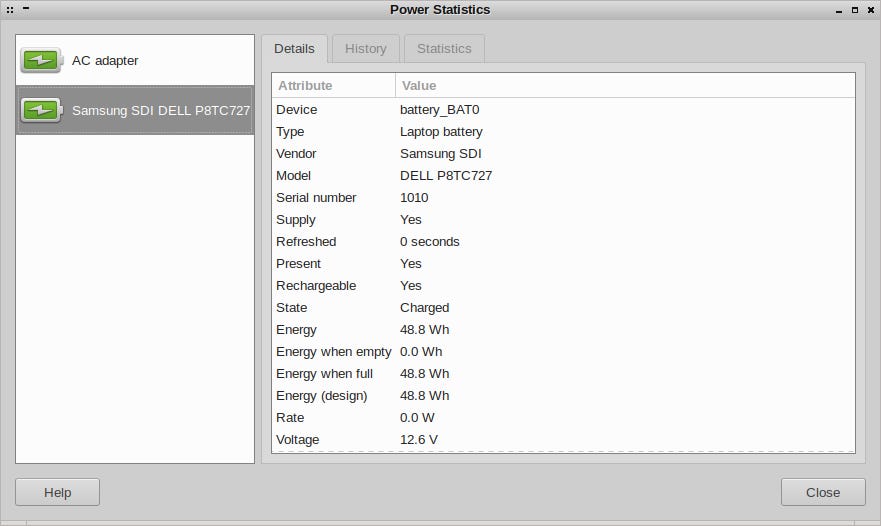Image resolution: width=881 pixels, height=526 pixels.
Task: Click the Help button
Action: pyautogui.click(x=57, y=492)
